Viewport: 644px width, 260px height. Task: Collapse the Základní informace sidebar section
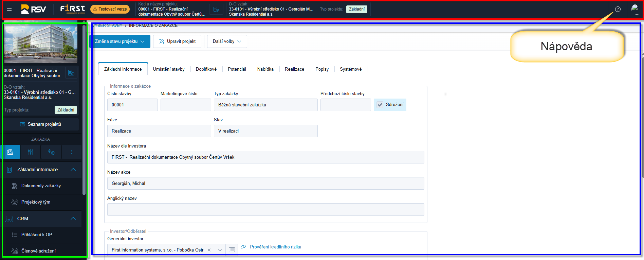point(73,170)
